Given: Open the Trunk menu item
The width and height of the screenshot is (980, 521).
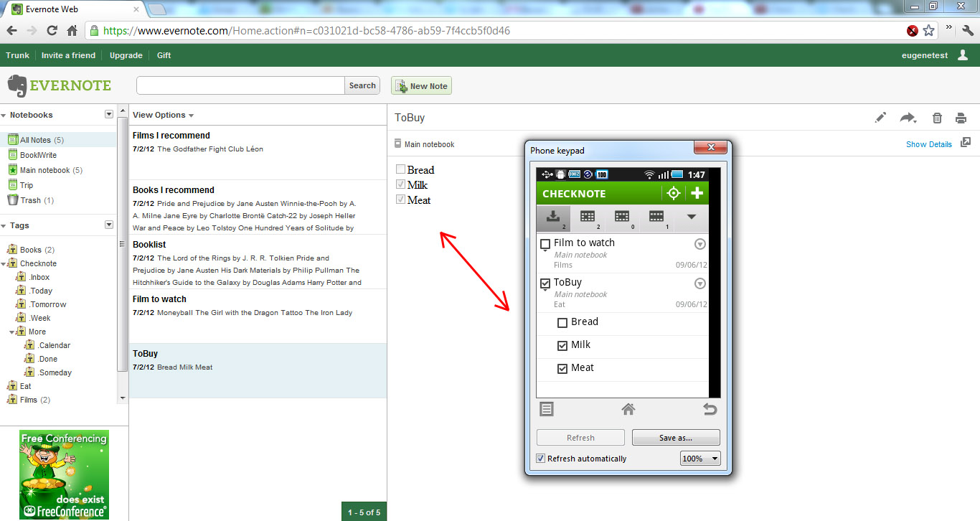Looking at the screenshot, I should coord(18,55).
